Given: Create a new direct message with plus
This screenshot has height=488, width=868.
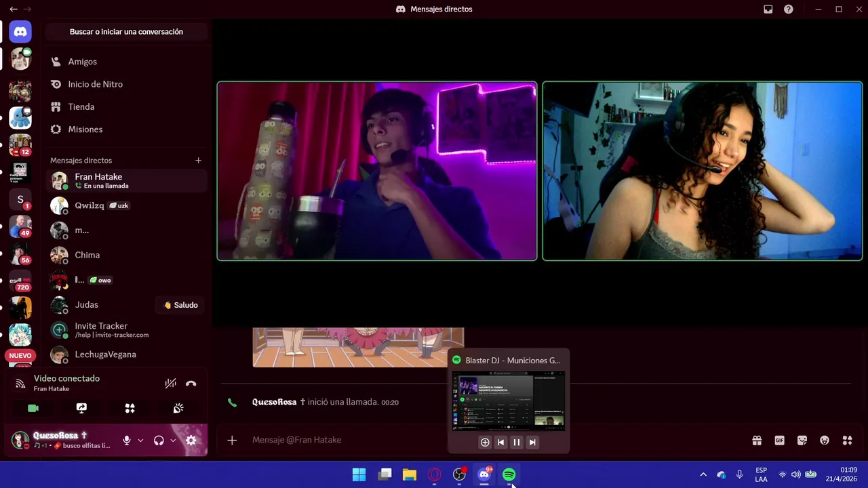Looking at the screenshot, I should (x=198, y=161).
